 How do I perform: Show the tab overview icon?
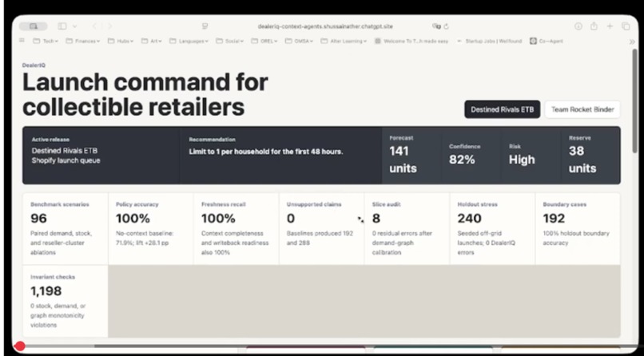coord(626,26)
